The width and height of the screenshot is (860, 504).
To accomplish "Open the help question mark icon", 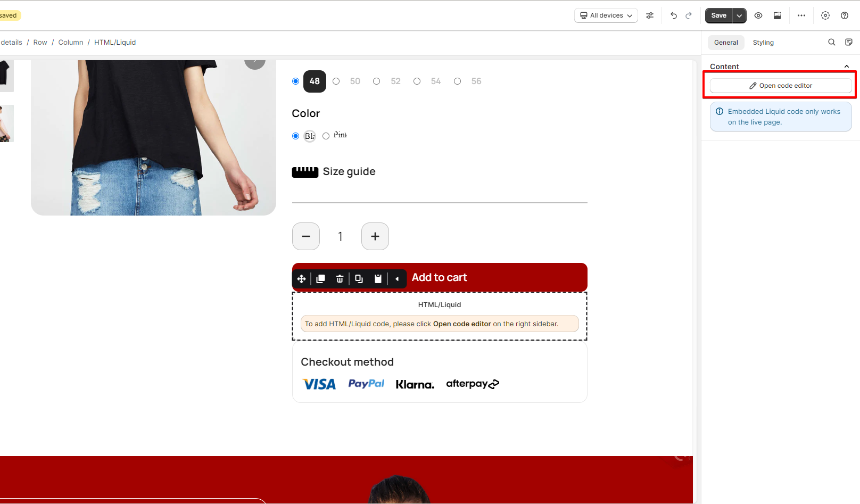I will point(845,15).
